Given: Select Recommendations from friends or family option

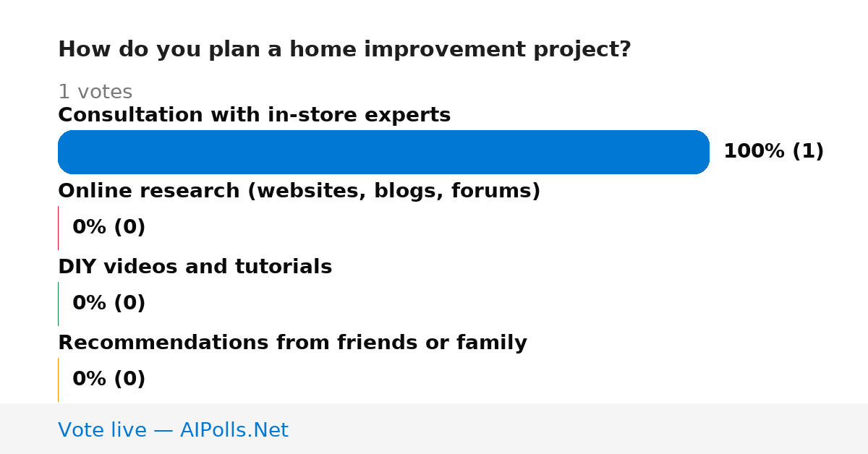Looking at the screenshot, I should (x=292, y=343).
